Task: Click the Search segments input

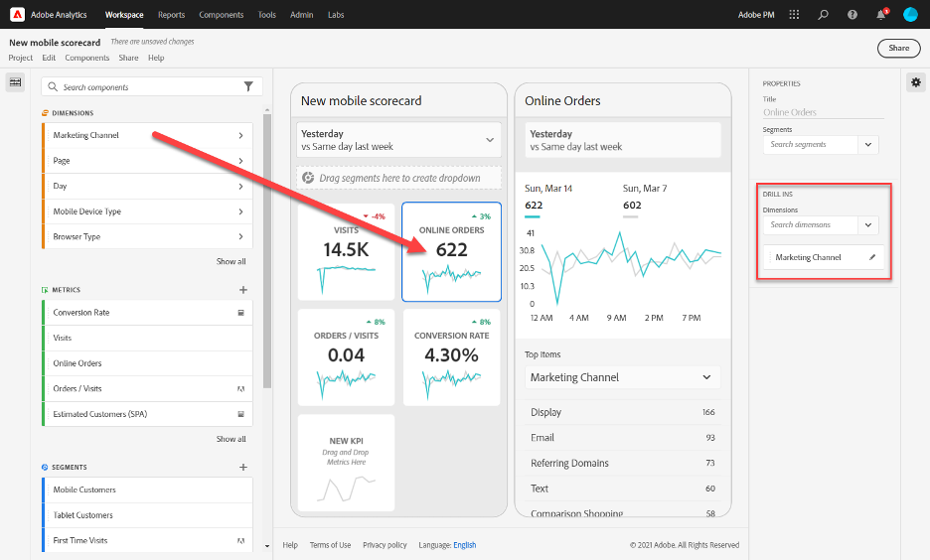Action: click(810, 145)
